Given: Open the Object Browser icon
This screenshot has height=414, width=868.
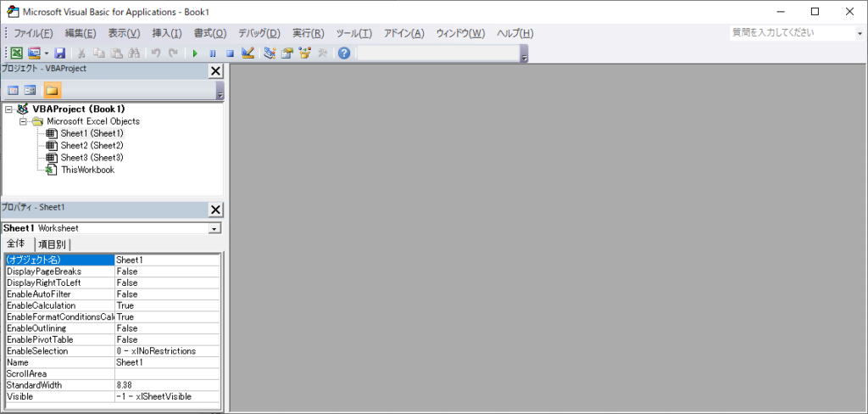Looking at the screenshot, I should 305,53.
